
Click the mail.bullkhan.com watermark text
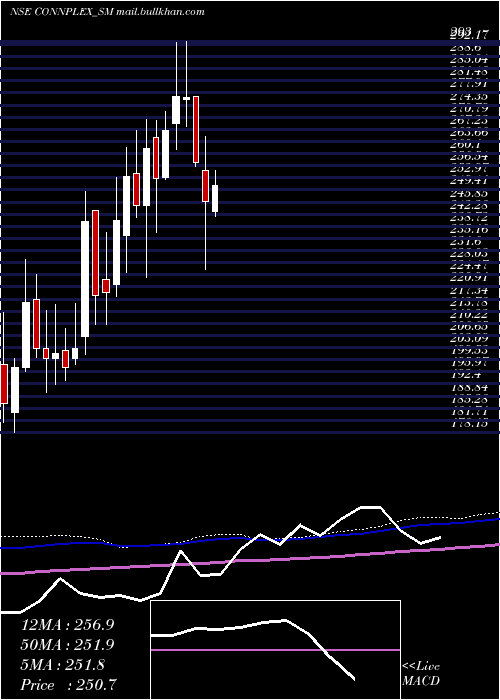[x=161, y=12]
